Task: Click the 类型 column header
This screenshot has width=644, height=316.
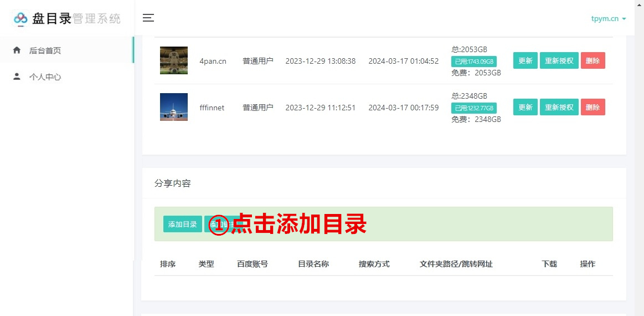Action: pyautogui.click(x=206, y=264)
